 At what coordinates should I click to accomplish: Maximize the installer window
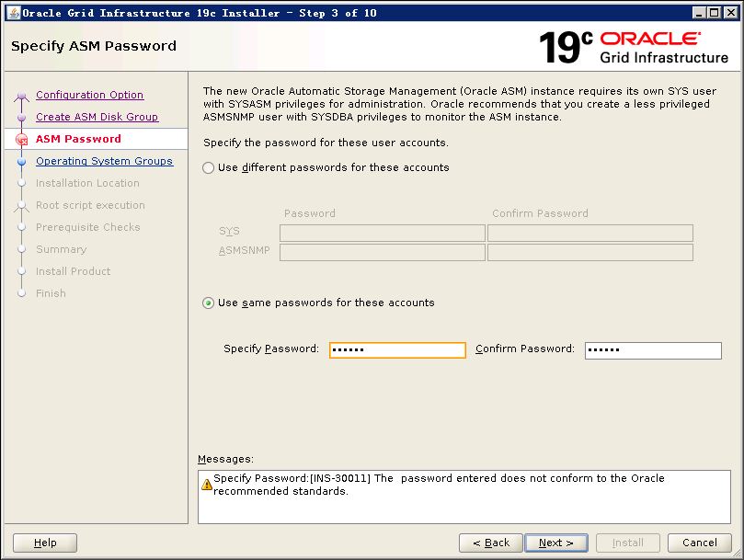click(714, 13)
